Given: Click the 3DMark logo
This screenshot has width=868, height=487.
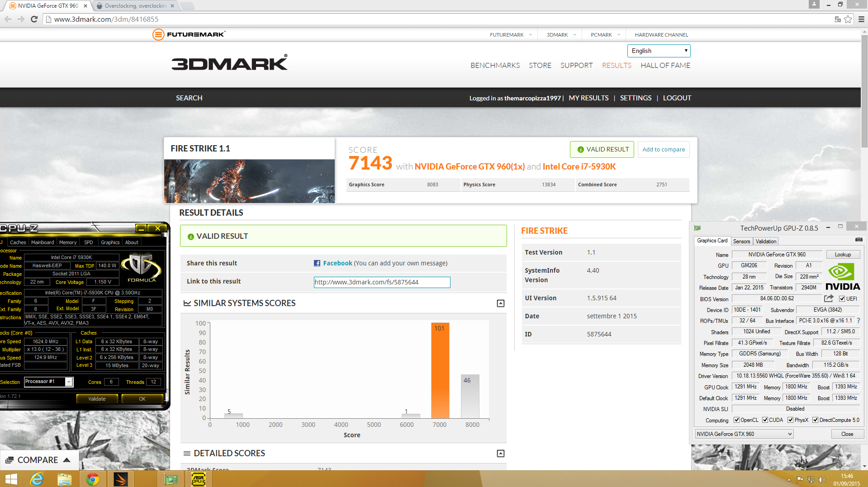Looking at the screenshot, I should pyautogui.click(x=229, y=62).
